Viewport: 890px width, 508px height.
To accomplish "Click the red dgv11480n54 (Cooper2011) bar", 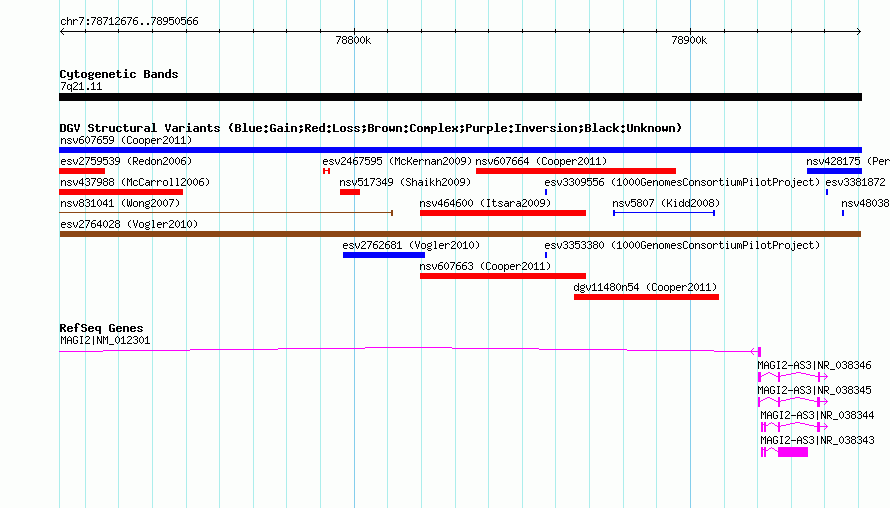I will [x=646, y=297].
